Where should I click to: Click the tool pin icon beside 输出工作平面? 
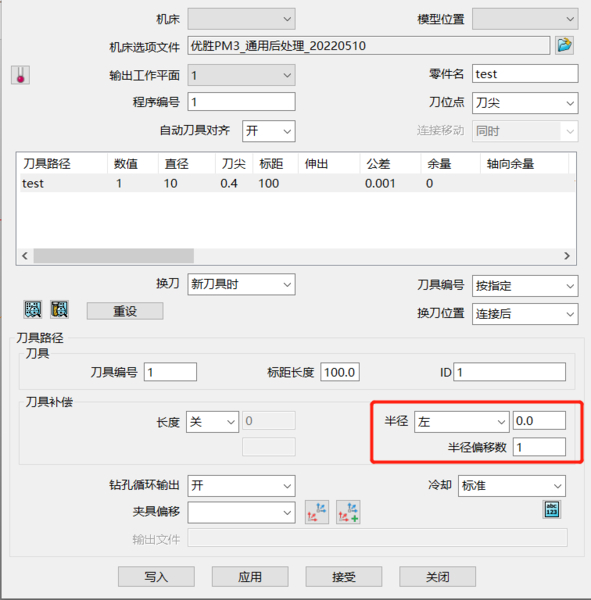pyautogui.click(x=20, y=75)
